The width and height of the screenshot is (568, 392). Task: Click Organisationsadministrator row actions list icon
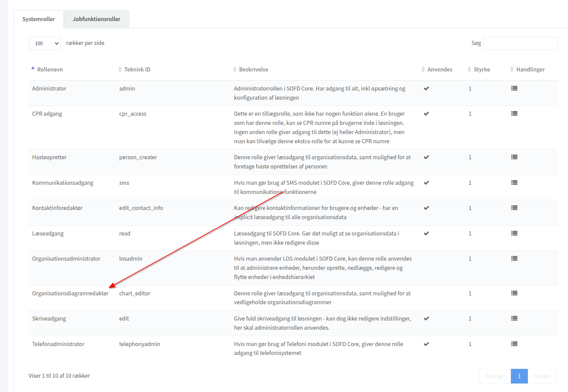[x=514, y=259]
